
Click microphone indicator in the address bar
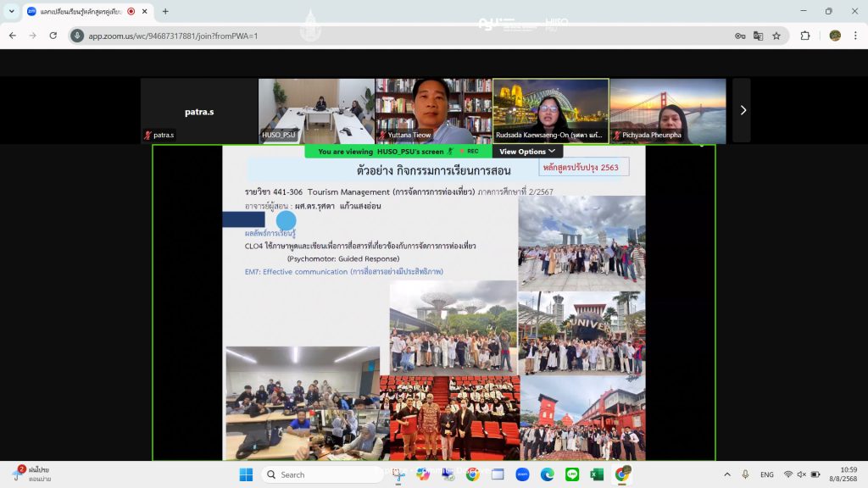(77, 36)
